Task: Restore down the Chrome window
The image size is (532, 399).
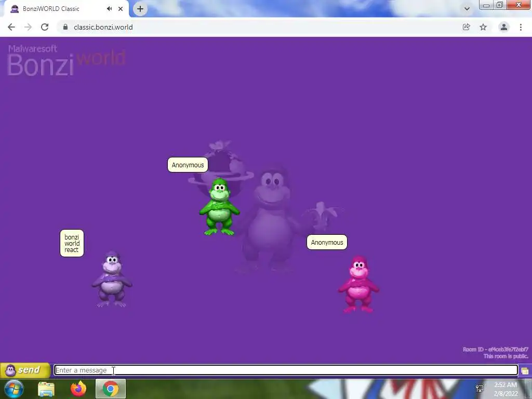Action: (500, 5)
